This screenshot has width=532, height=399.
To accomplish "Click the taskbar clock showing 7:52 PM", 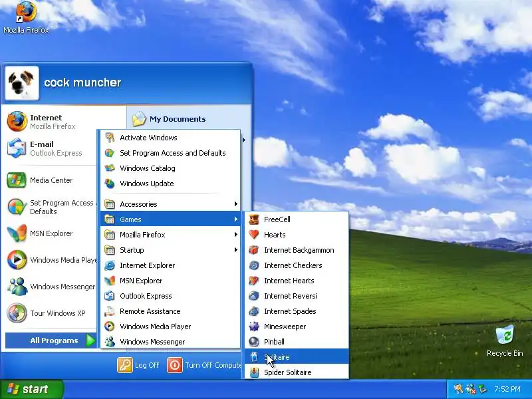I will 507,389.
